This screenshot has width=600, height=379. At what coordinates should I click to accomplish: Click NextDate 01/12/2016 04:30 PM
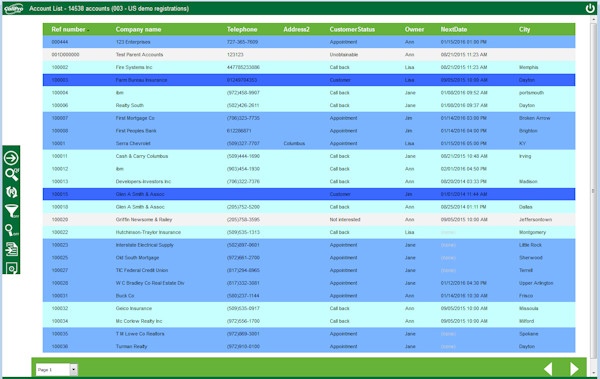tap(463, 283)
